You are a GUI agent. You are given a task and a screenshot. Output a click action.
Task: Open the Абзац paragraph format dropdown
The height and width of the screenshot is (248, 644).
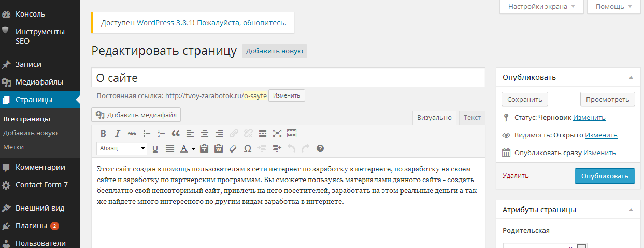pos(122,148)
